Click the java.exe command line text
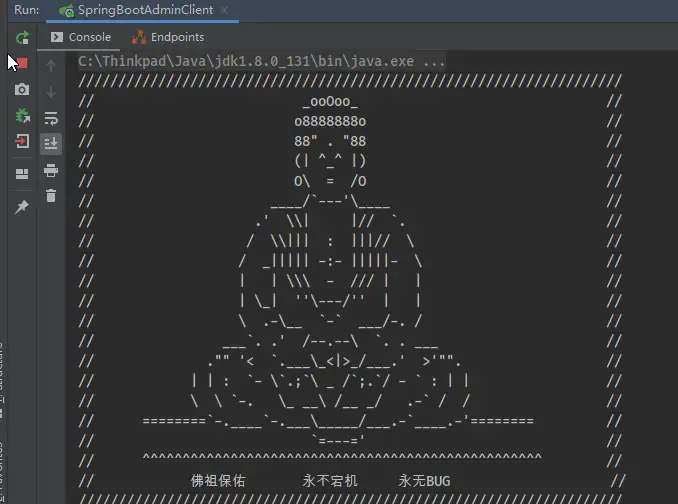Viewport: 678px width, 504px height. [261, 61]
